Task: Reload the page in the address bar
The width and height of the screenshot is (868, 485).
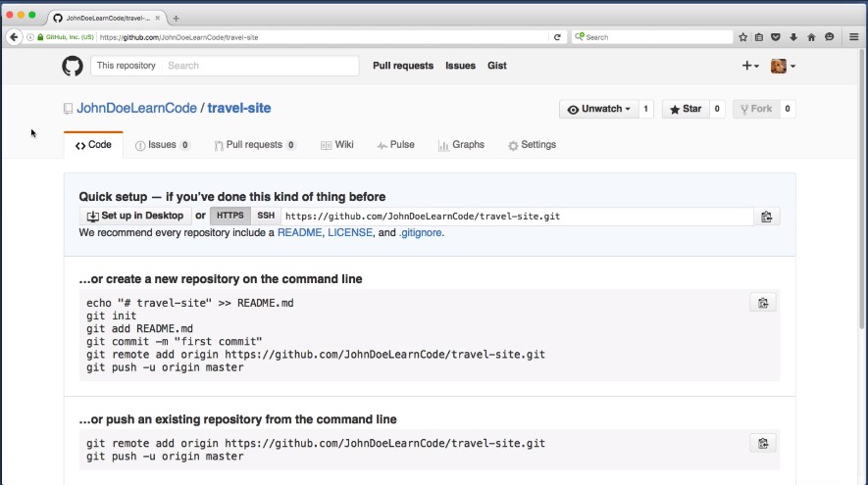Action: click(x=557, y=37)
